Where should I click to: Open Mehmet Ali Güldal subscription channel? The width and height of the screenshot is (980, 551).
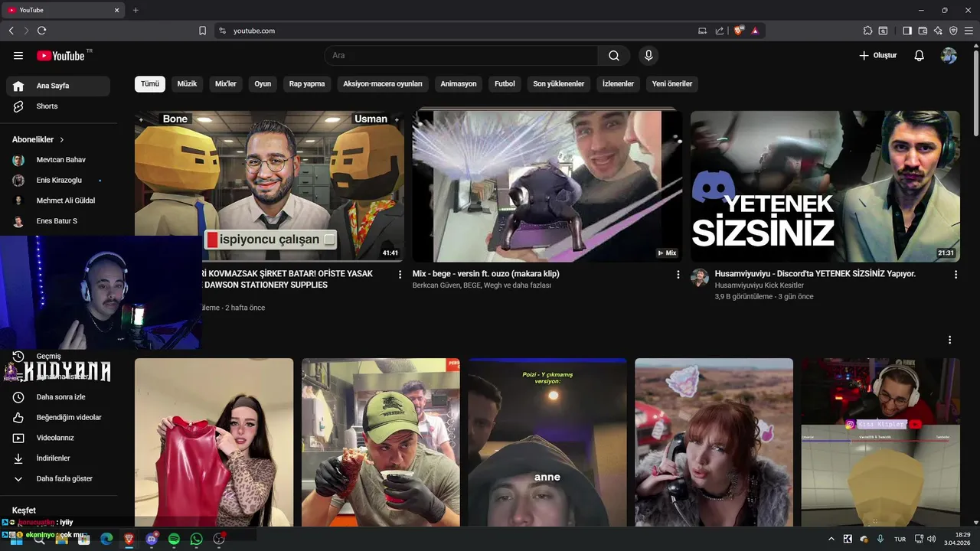pyautogui.click(x=58, y=201)
